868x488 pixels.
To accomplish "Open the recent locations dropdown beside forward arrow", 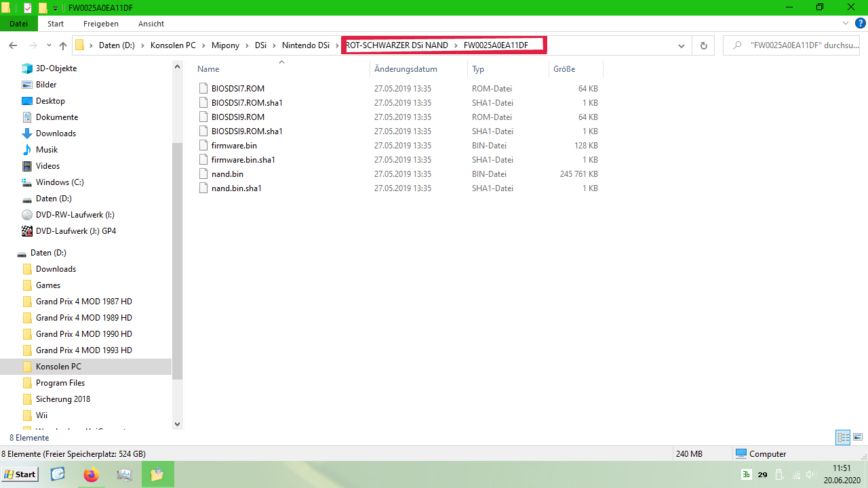I will pos(49,46).
